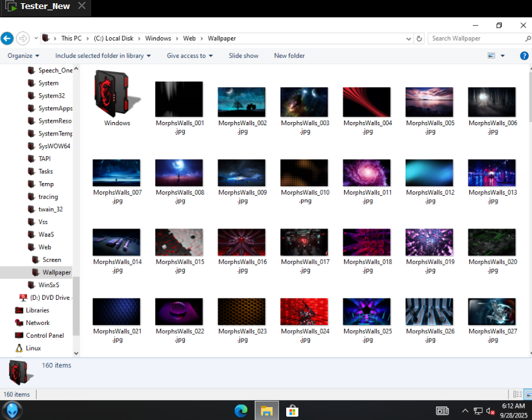Select MorphsWalls_001.jpg thumbnail
Viewport: 532px width, 420px height.
[x=179, y=99]
